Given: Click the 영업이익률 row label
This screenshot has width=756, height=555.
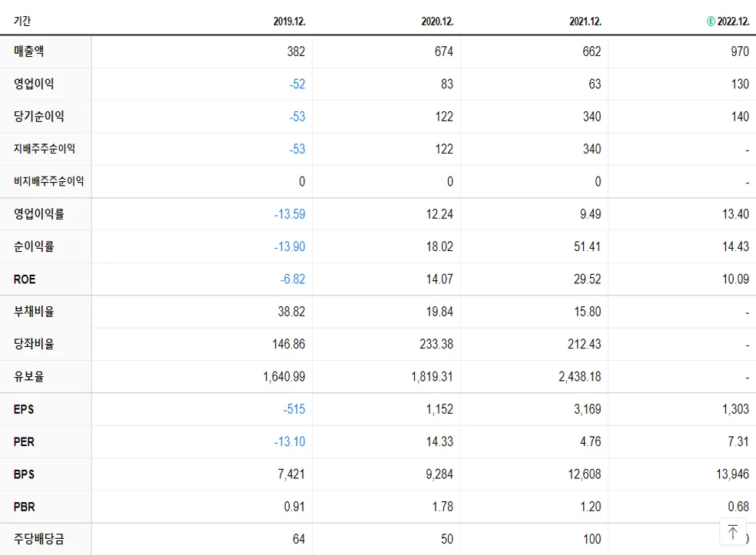Looking at the screenshot, I should (38, 214).
